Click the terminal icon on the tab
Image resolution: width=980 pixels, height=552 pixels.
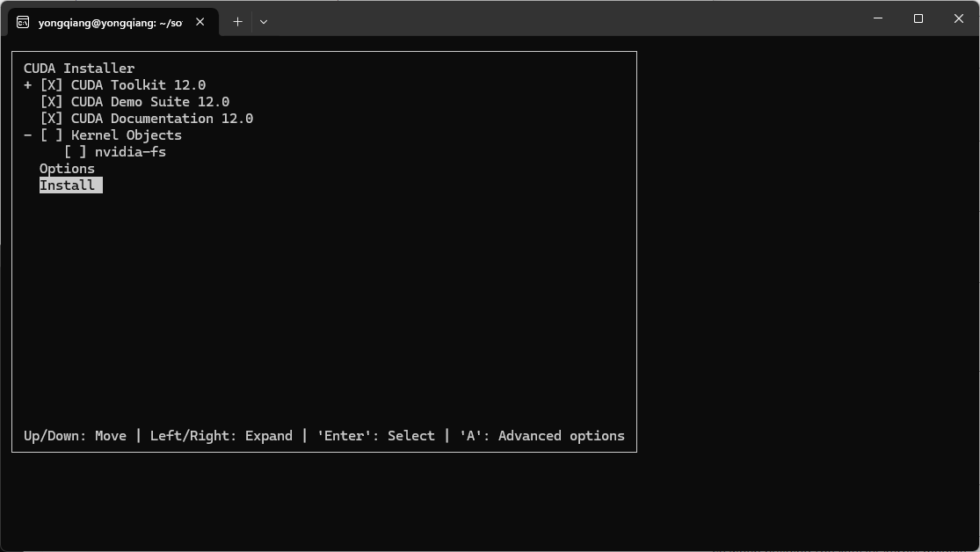coord(23,21)
